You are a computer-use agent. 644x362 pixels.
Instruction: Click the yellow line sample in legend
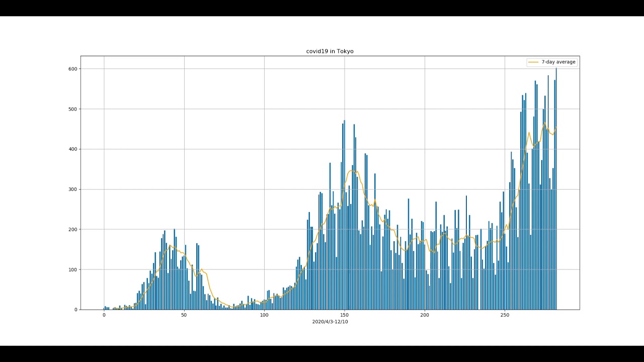tap(533, 62)
